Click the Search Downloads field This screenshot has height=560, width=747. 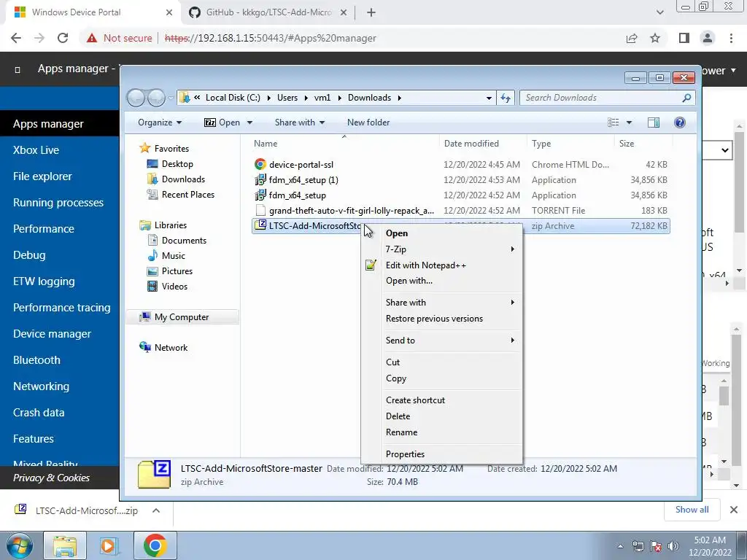tap(607, 98)
